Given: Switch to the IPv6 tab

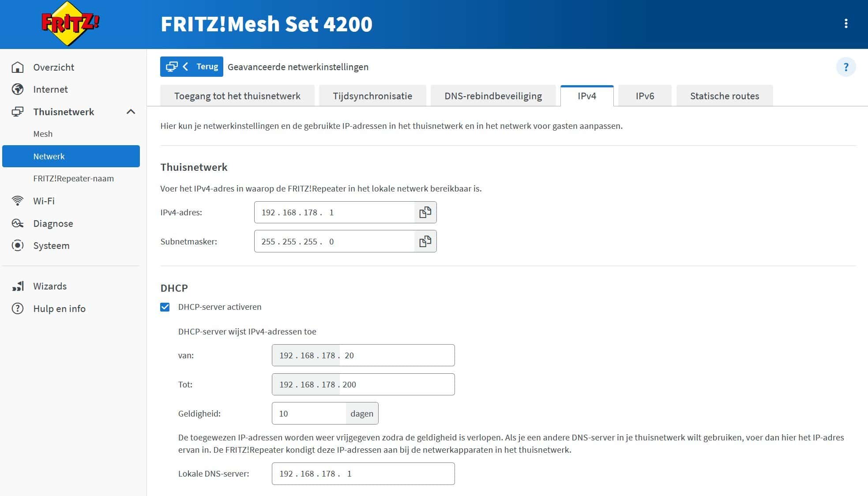Looking at the screenshot, I should pos(645,96).
